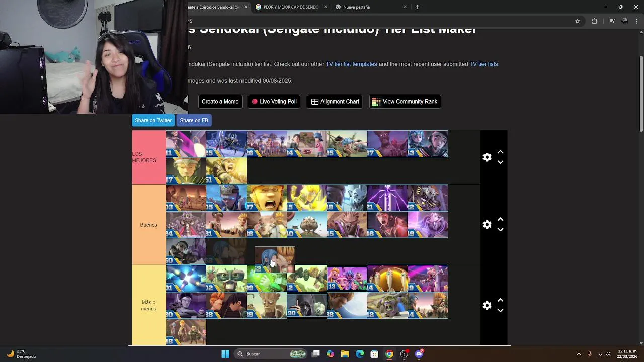
Task: Select episode thumbnail 40 in Buenos
Action: (307, 224)
